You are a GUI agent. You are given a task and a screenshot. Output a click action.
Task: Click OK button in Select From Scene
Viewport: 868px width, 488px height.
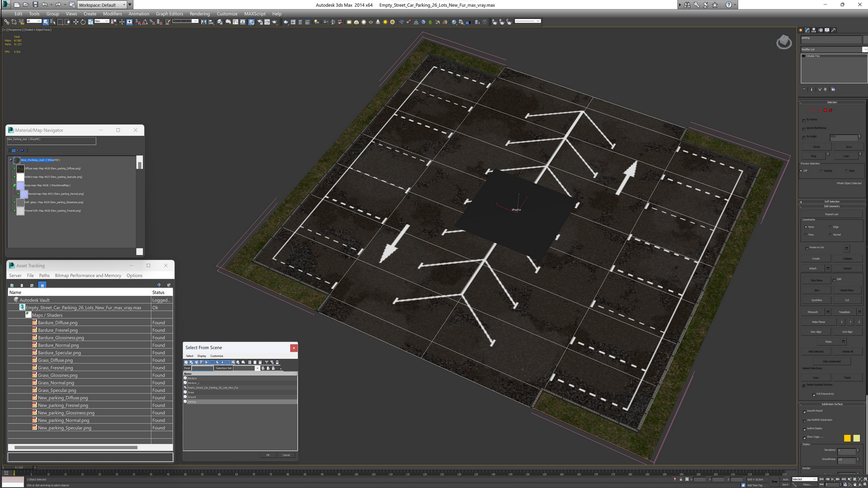[268, 455]
